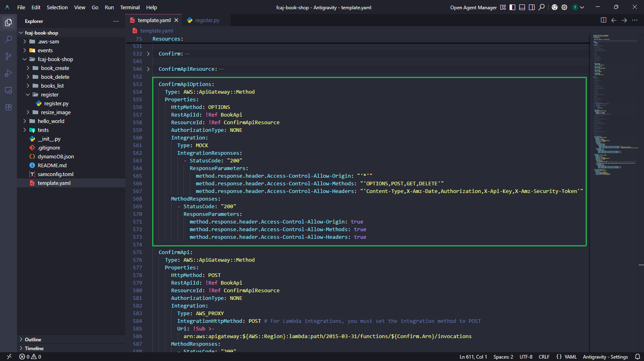Open Explorer panel more actions ellipsis

click(116, 21)
